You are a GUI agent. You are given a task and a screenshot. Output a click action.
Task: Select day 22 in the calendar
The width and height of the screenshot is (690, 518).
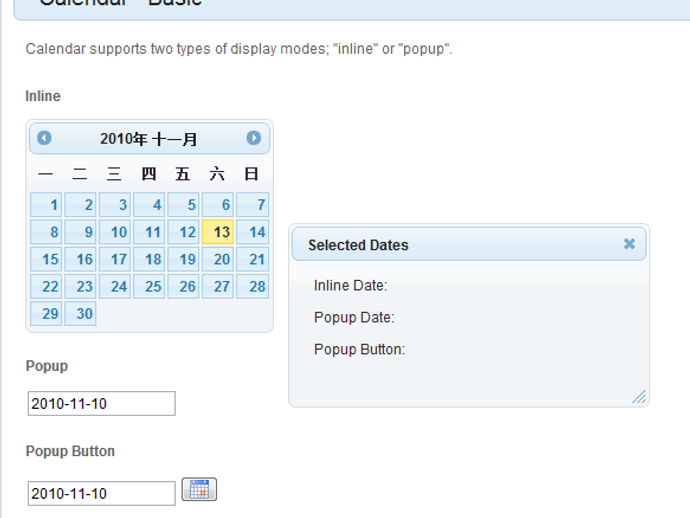(x=46, y=287)
